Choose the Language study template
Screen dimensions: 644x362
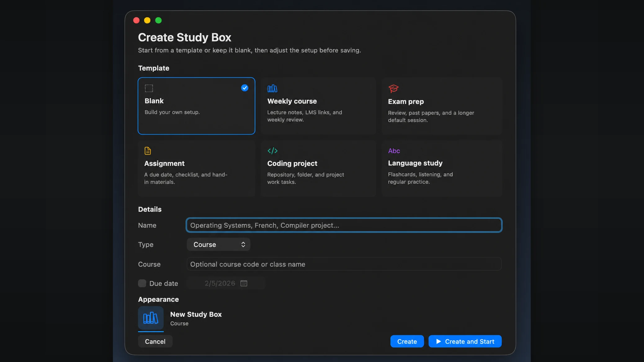(442, 168)
